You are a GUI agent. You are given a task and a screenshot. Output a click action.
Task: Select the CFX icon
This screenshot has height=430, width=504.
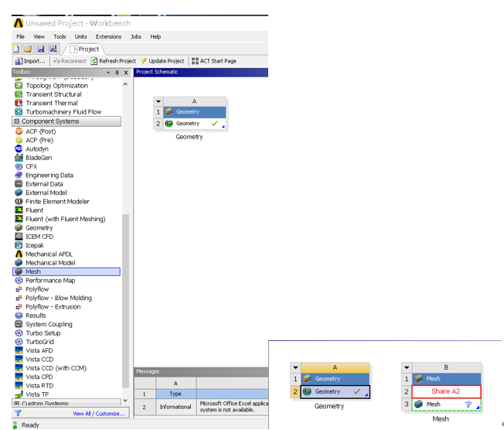pos(19,166)
